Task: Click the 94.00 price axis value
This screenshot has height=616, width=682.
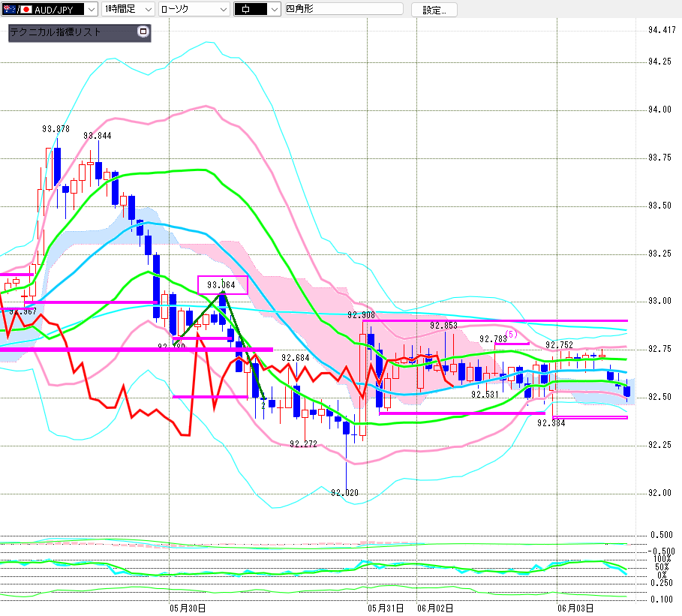Action: [659, 110]
